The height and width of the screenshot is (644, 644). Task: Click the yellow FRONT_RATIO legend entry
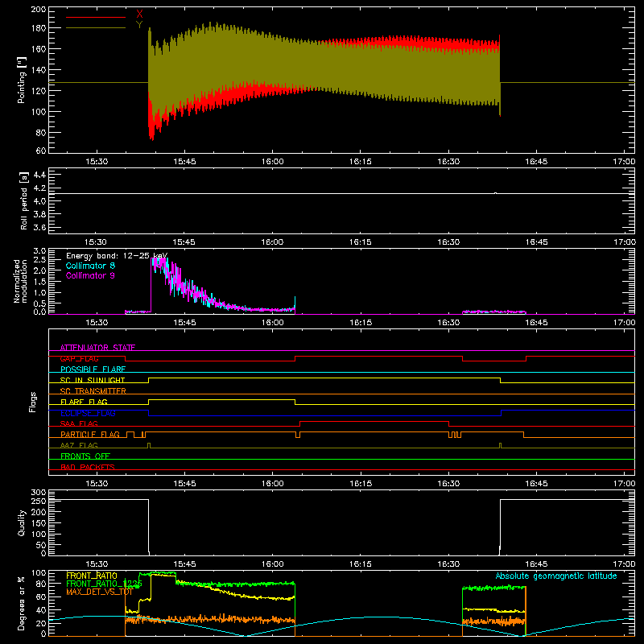tap(92, 576)
